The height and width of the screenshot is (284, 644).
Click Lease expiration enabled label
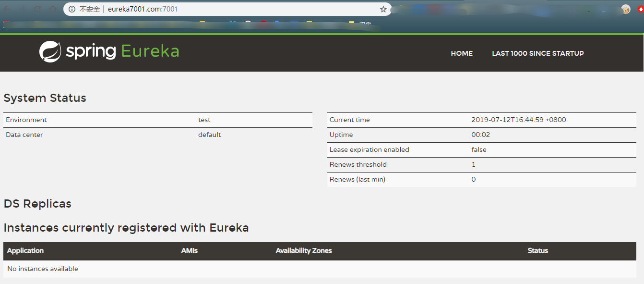click(x=370, y=149)
